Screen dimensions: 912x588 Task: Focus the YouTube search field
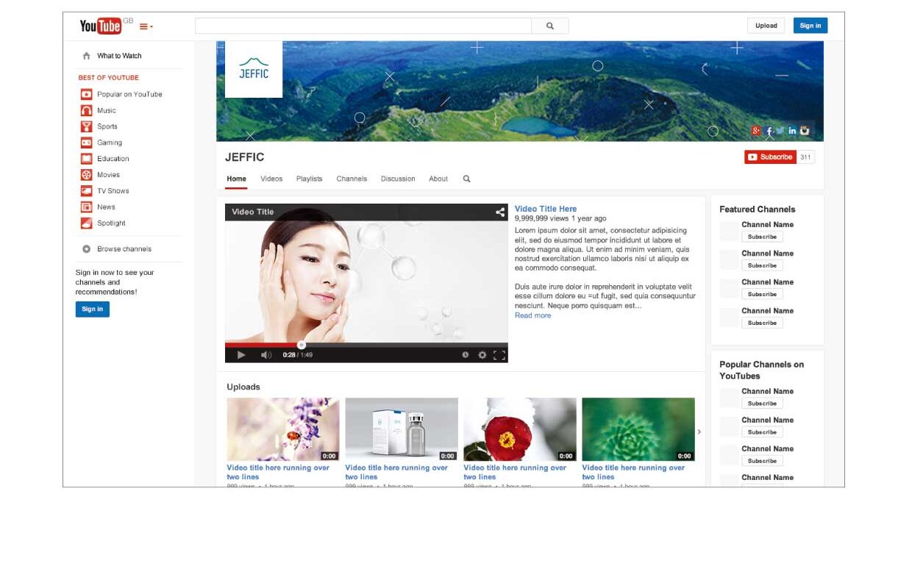[x=363, y=26]
